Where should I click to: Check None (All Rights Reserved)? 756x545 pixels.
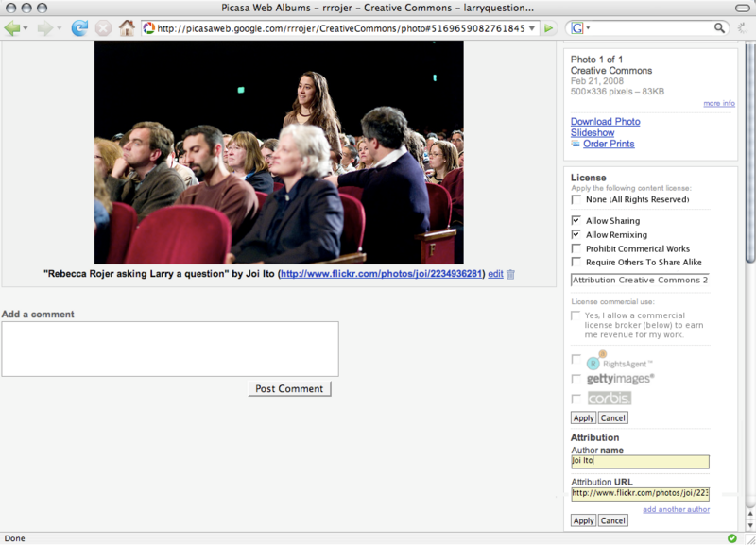pyautogui.click(x=576, y=199)
